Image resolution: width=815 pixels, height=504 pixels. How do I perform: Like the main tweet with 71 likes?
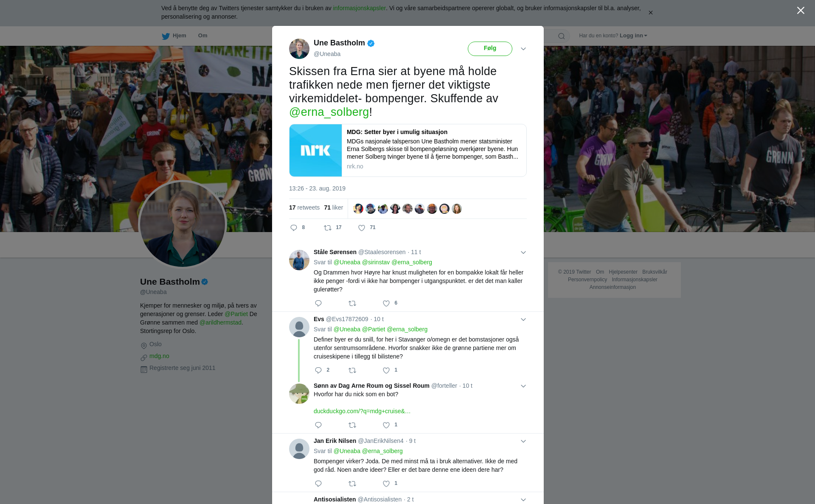[362, 228]
